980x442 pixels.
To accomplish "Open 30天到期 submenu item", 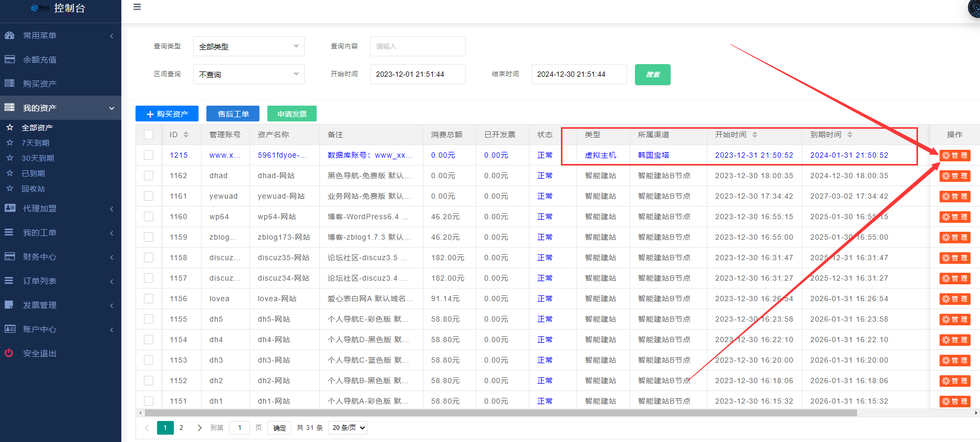I will point(38,158).
